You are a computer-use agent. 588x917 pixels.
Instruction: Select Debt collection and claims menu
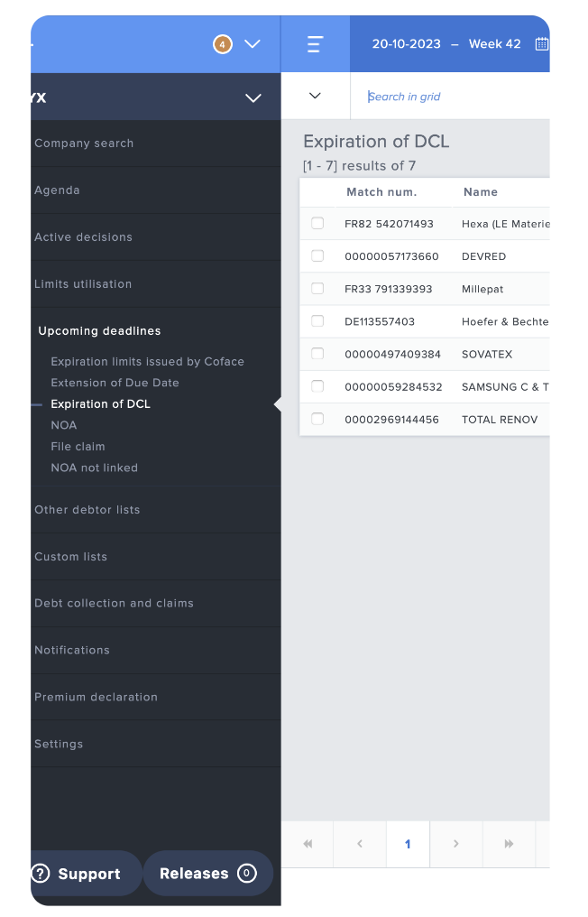coord(114,604)
